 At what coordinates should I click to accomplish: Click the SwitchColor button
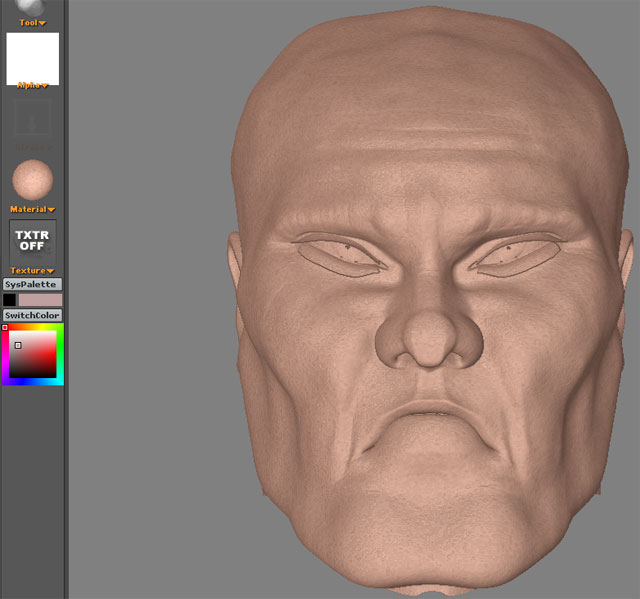(x=33, y=315)
